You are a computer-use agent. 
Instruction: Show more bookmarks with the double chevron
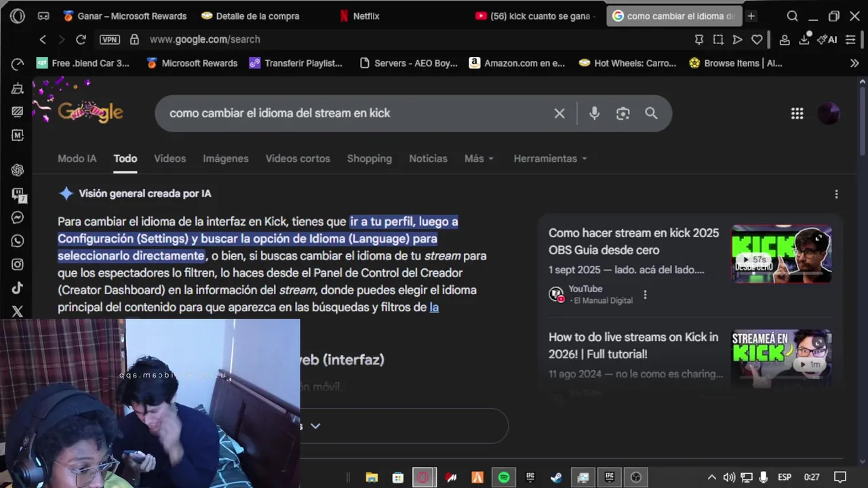tap(854, 63)
